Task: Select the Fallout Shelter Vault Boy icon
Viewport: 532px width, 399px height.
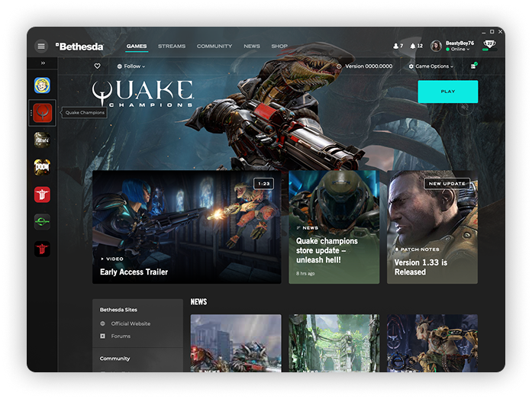Action: pos(43,85)
